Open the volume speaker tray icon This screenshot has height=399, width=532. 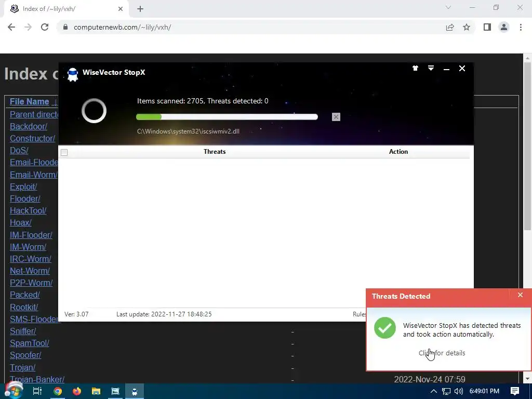tap(458, 391)
